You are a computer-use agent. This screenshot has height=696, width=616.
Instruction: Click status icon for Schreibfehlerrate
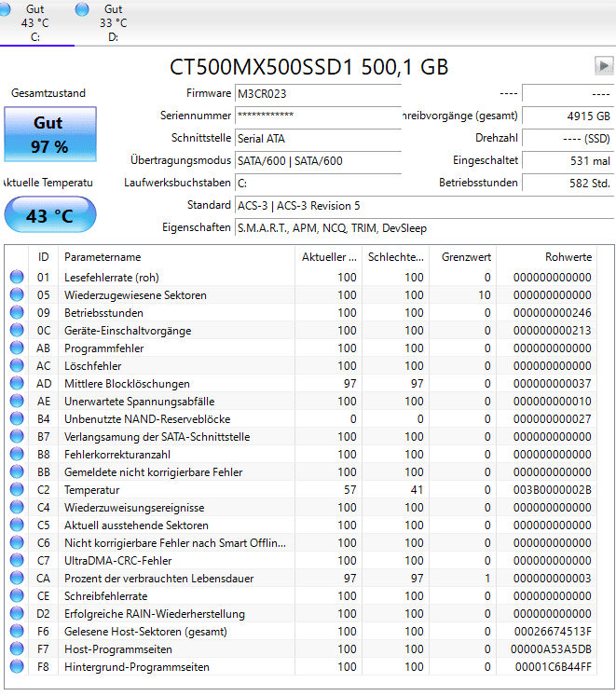point(17,595)
